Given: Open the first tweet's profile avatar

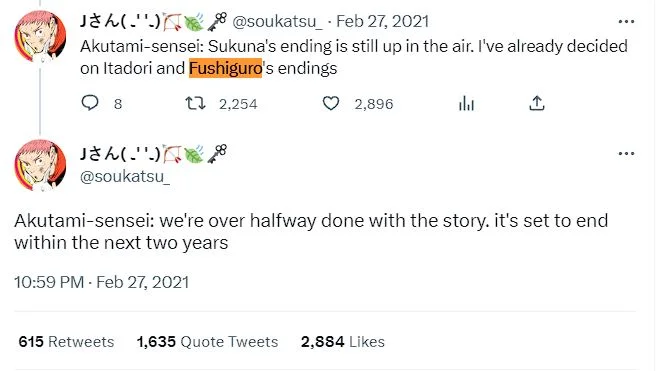Looking at the screenshot, I should (x=40, y=36).
